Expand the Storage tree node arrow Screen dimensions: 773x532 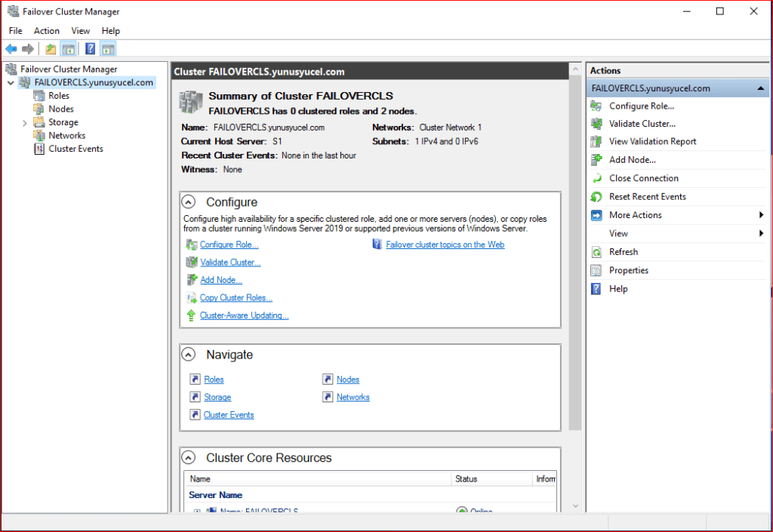[x=25, y=123]
